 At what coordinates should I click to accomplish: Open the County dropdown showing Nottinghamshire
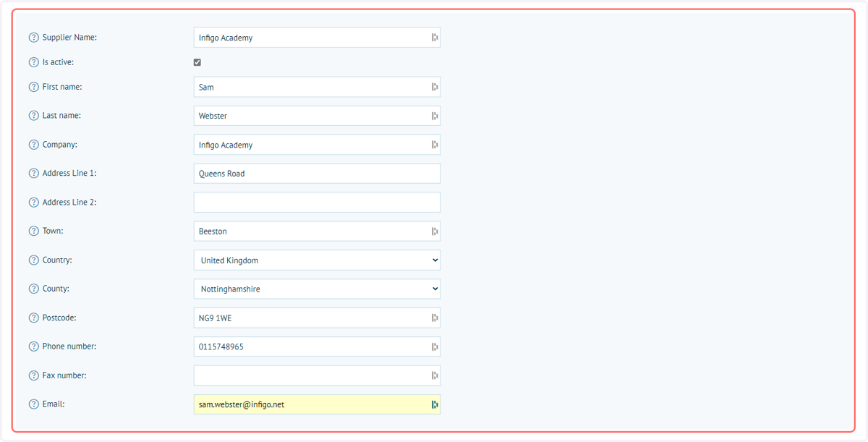coord(317,289)
